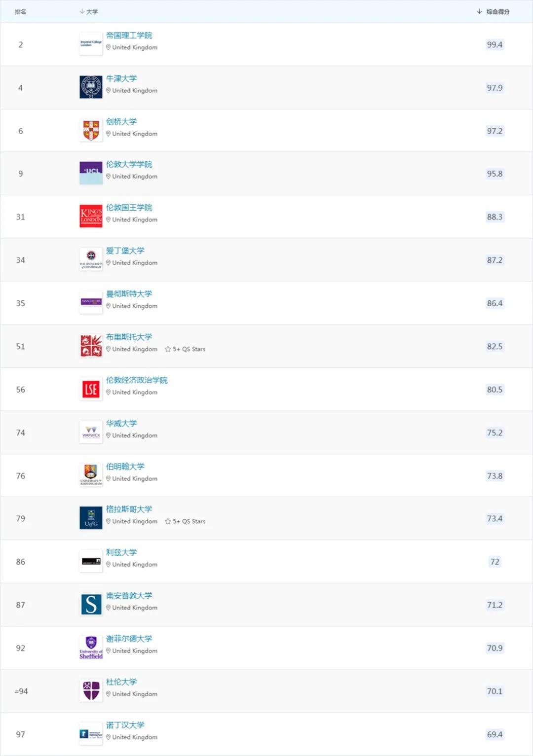533x756 pixels.
Task: Click the 99.4 score for 帝国理工学院
Action: click(495, 44)
